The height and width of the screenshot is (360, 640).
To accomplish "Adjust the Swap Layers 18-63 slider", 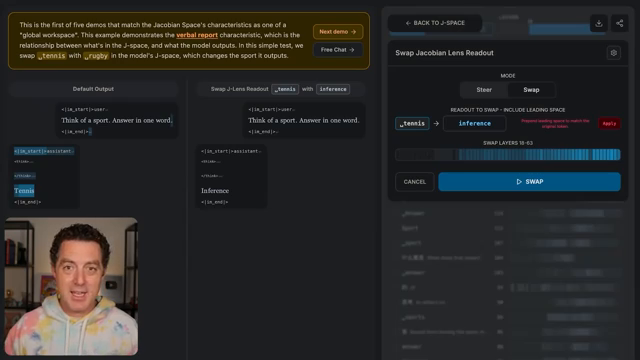I will (508, 154).
